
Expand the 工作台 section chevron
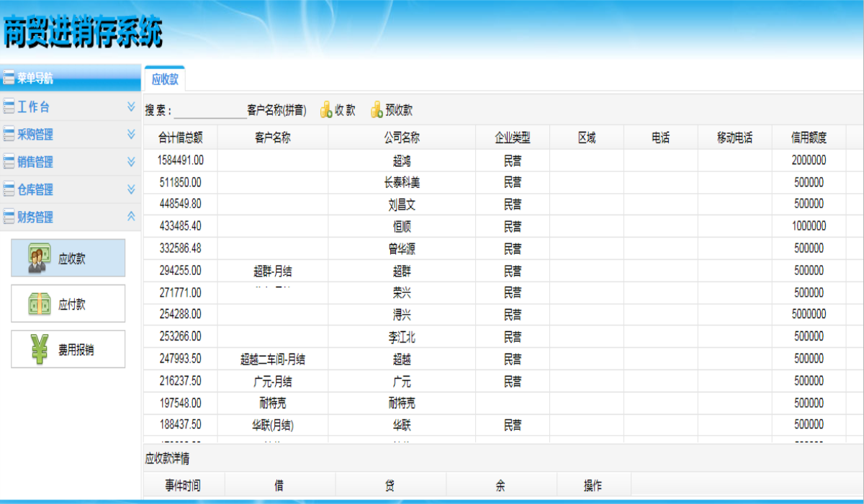pos(131,107)
